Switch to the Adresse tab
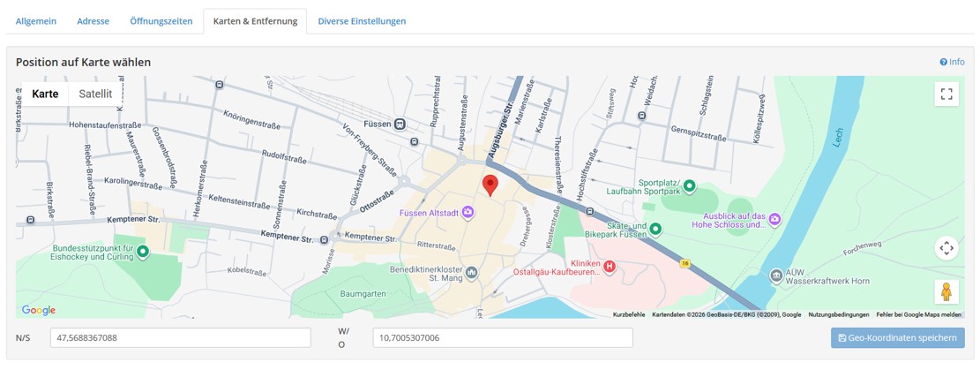Viewport: 980px width, 370px height. pos(94,21)
